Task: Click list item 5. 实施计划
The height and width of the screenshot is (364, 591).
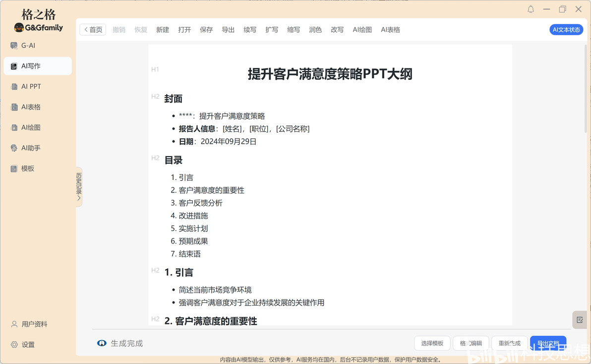Action: click(x=189, y=229)
